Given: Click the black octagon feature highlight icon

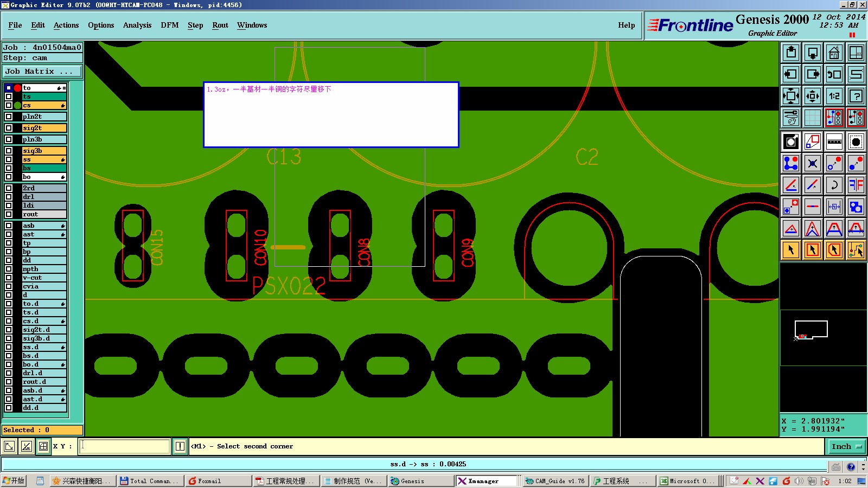Looking at the screenshot, I should click(x=856, y=142).
